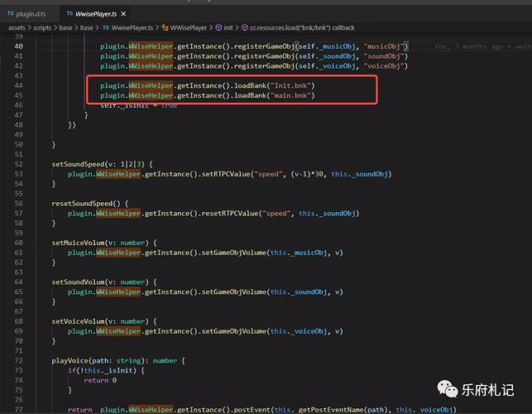The image size is (532, 414).
Task: Click the callback cube icon in breadcrumb
Action: 245,28
